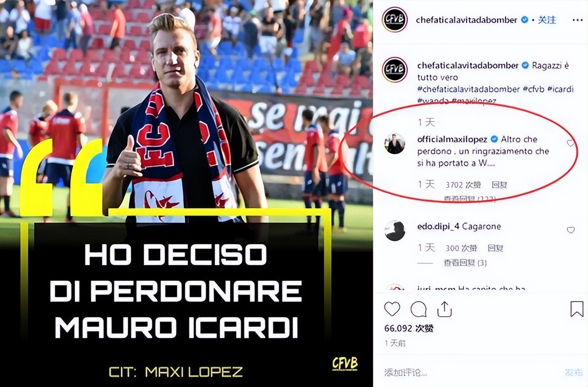Viewport: 588px width, 387px height.
Task: Like edo.dipi_4's Cagarone comment
Action: point(571,230)
